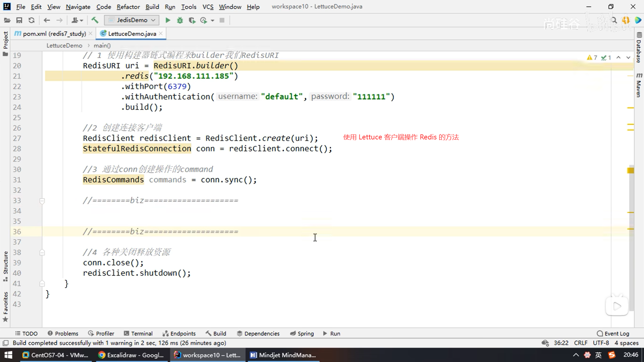644x362 pixels.
Task: Run with Coverage using shield icon
Action: click(192, 20)
